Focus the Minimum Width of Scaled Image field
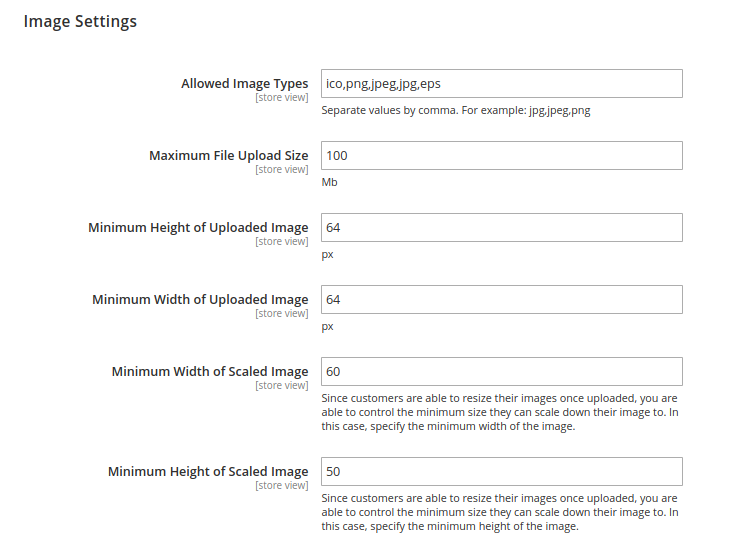The image size is (750, 545). pyautogui.click(x=501, y=372)
